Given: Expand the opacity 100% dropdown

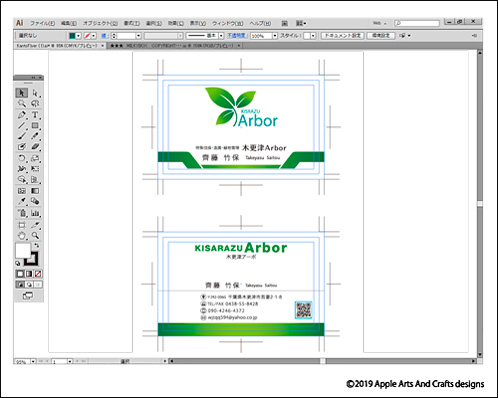Looking at the screenshot, I should click(275, 36).
